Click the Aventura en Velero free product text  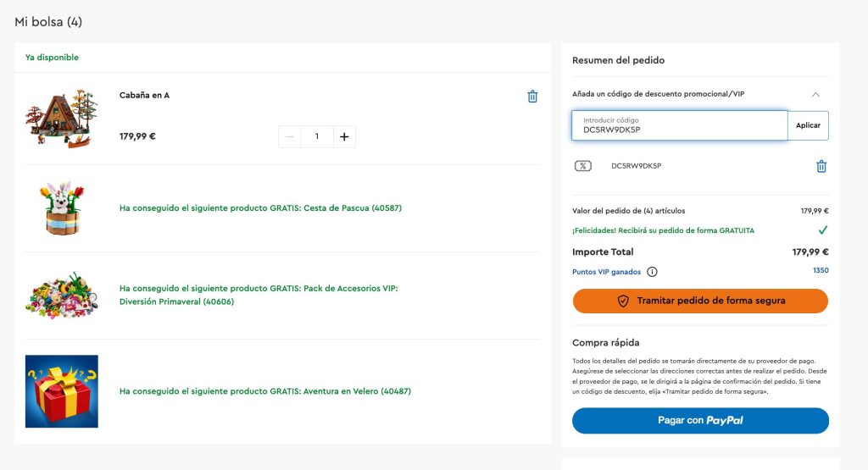[x=265, y=391]
